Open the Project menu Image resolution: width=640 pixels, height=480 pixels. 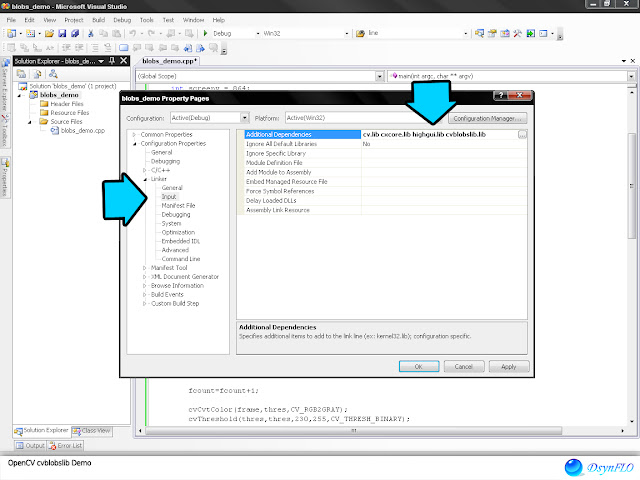[74, 20]
